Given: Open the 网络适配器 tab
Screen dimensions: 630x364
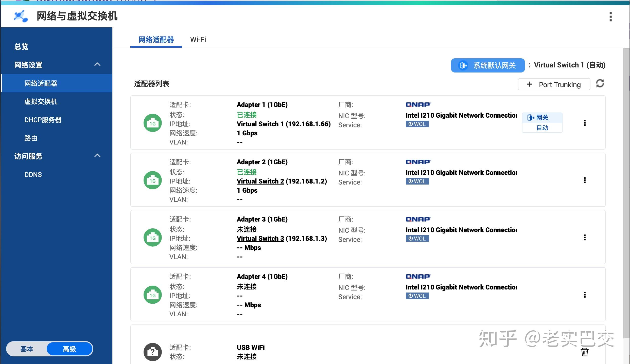Looking at the screenshot, I should tap(156, 40).
